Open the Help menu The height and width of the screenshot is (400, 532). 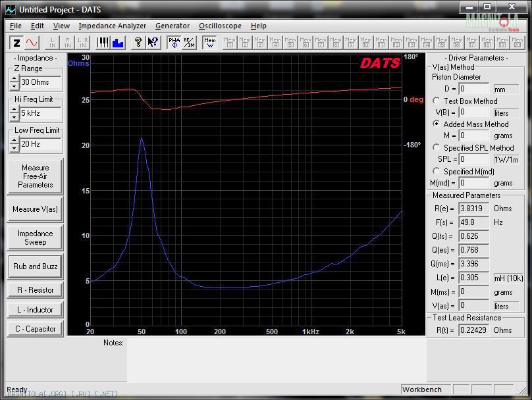pos(259,26)
